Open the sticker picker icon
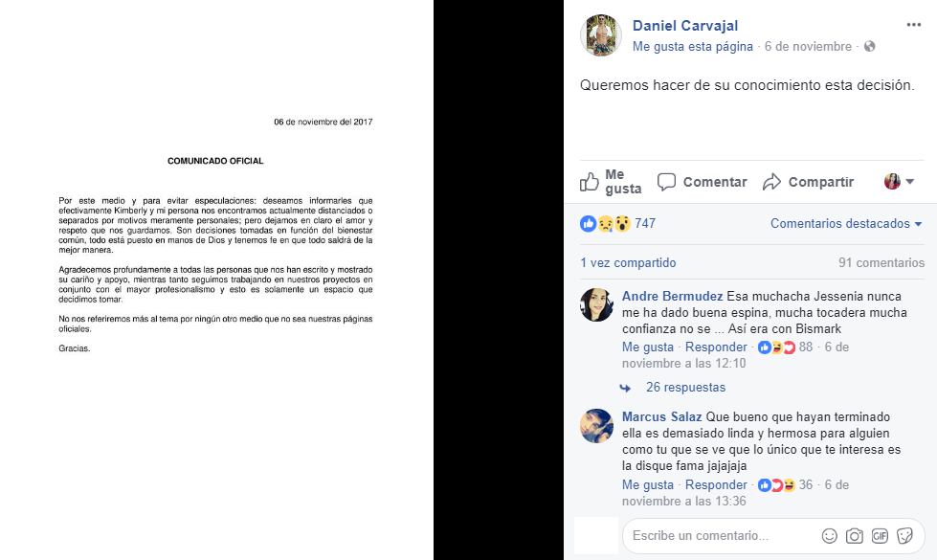The width and height of the screenshot is (937, 560). [x=904, y=535]
